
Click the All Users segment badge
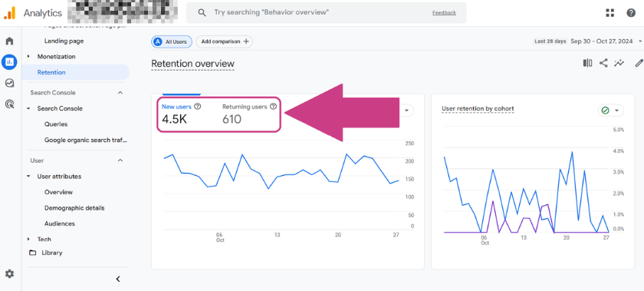click(x=172, y=41)
